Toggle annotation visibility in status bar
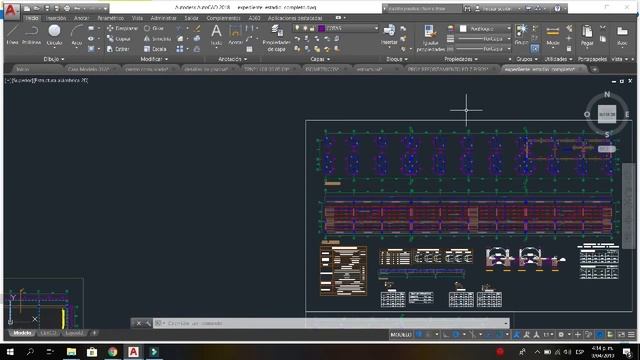Viewport: 640px width, 360px height. coord(527,335)
